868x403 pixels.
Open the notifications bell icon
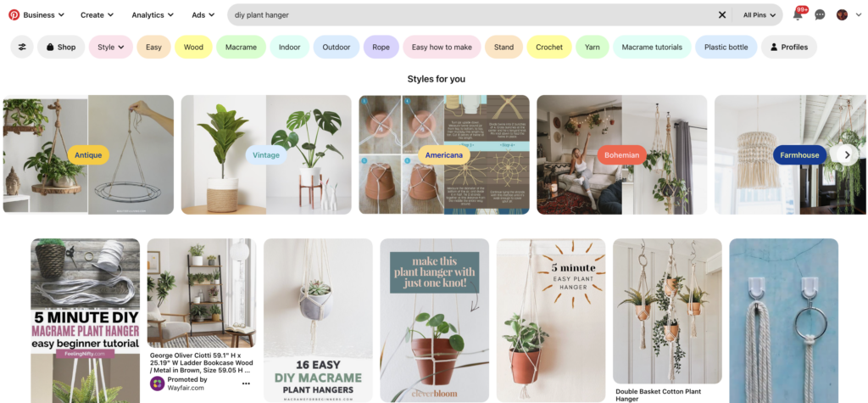[798, 15]
